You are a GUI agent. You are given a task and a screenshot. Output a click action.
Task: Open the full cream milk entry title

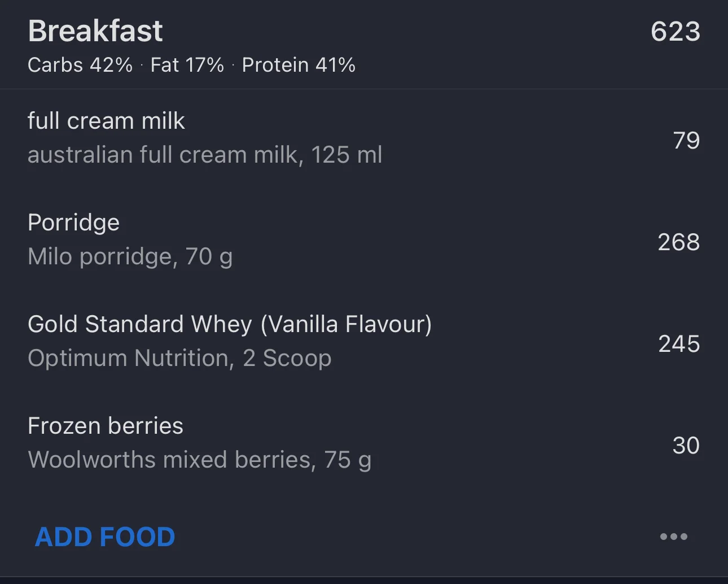pos(106,121)
